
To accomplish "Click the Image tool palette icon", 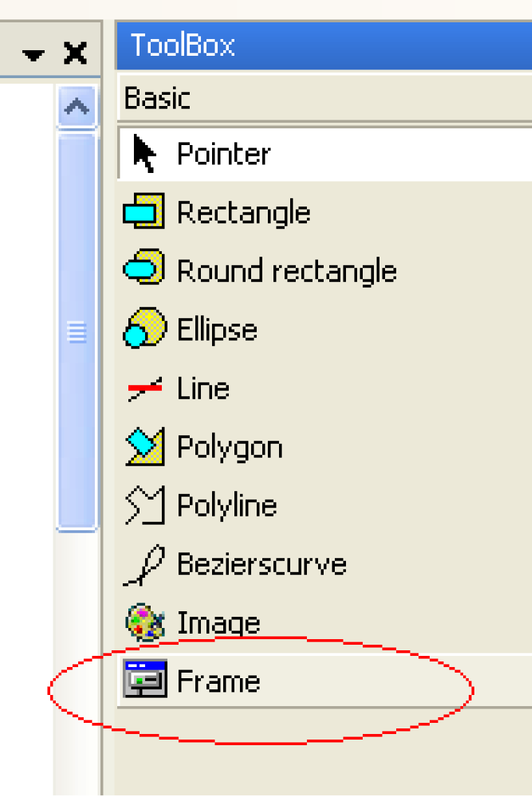I will point(144,622).
